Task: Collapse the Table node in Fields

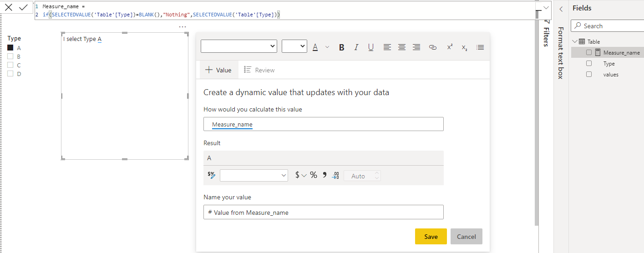Action: point(575,41)
